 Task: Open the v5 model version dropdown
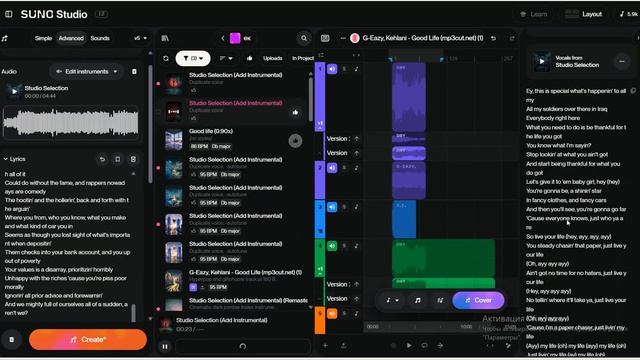click(x=140, y=38)
